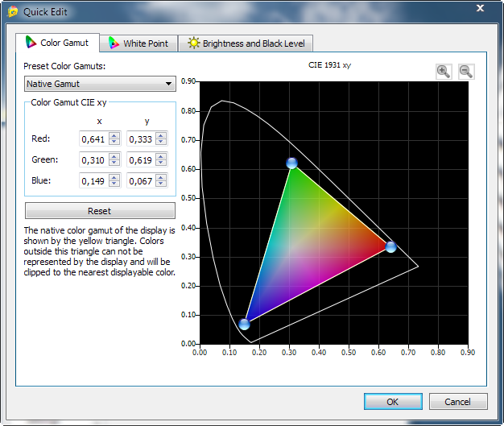
Task: Switch to the White Point tab
Action: coord(138,43)
